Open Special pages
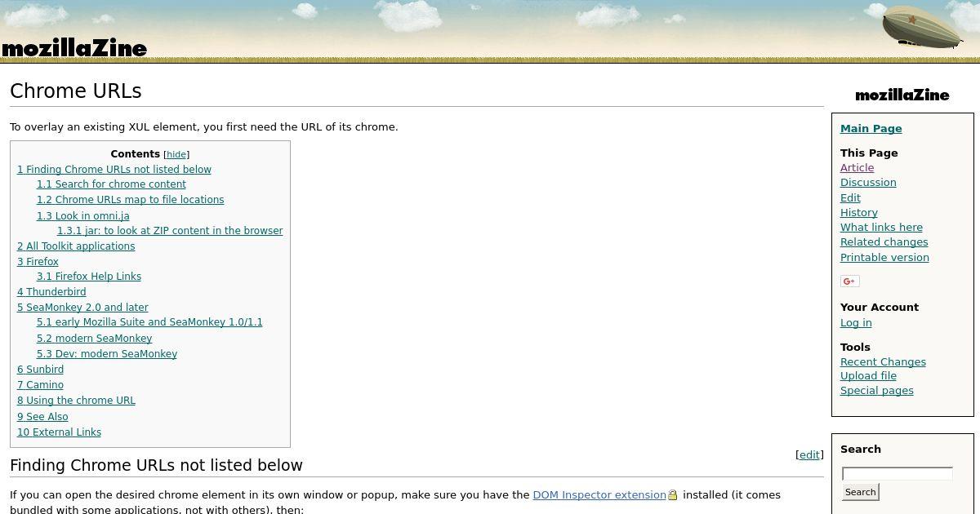Screen dimensions: 980x514 (x=876, y=391)
